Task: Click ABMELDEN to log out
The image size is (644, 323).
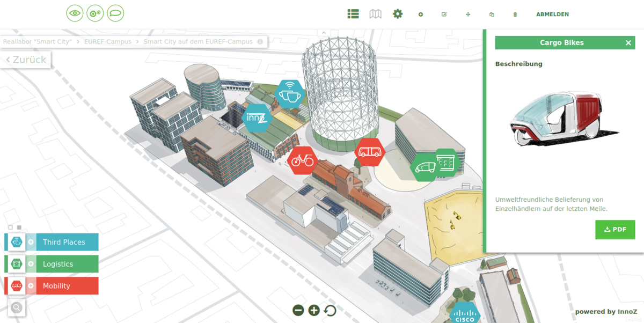Action: [x=552, y=14]
